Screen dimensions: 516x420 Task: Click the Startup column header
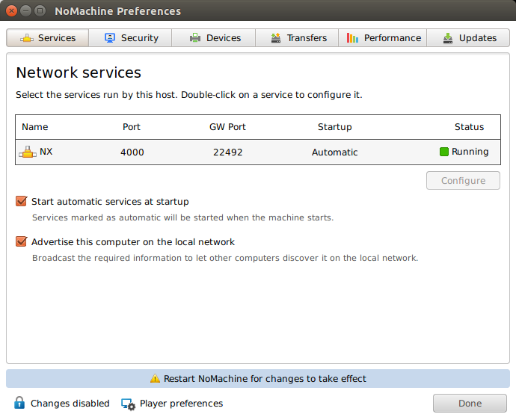(x=335, y=127)
